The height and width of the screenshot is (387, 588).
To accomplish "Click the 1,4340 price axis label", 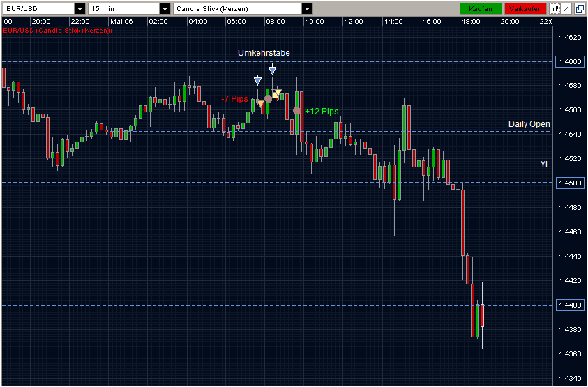I will pos(570,379).
